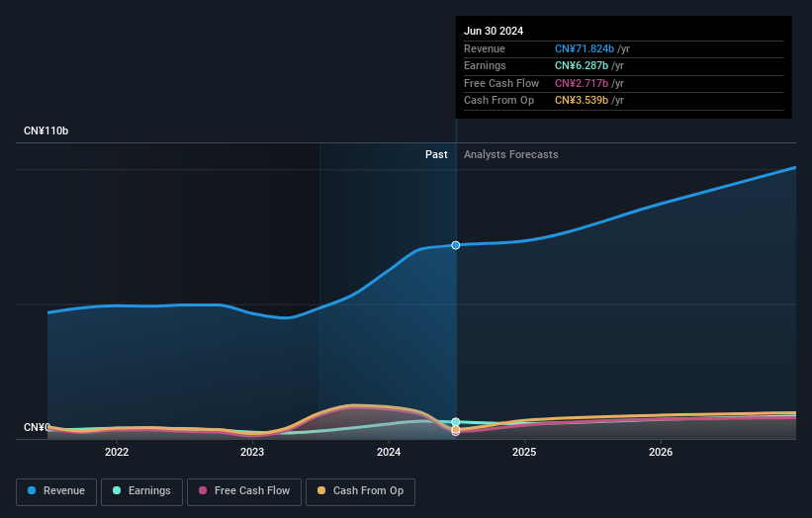Click the CN¥110b y-axis label
The width and height of the screenshot is (812, 518).
[x=46, y=130]
